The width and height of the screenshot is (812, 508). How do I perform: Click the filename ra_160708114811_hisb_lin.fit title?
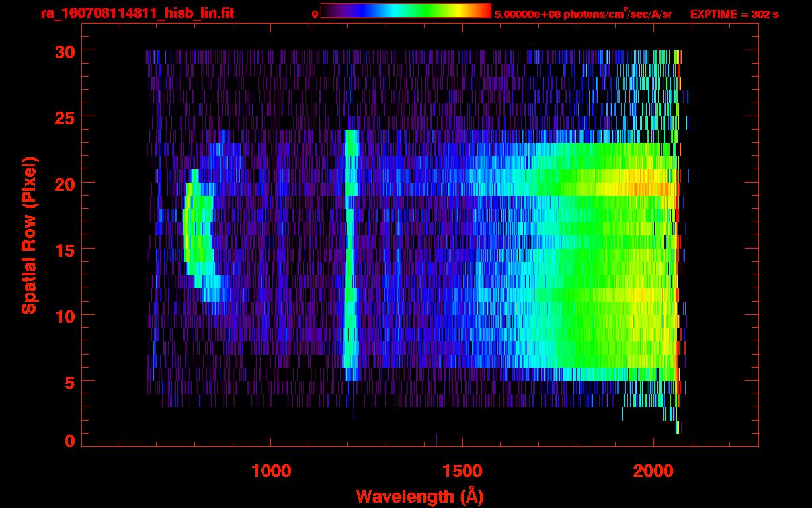(x=137, y=13)
